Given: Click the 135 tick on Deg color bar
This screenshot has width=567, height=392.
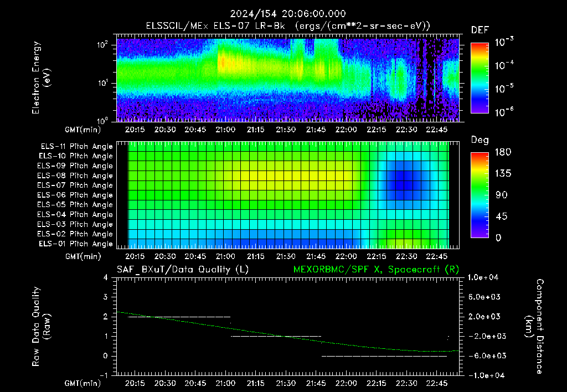Looking at the screenshot, I should point(503,174).
